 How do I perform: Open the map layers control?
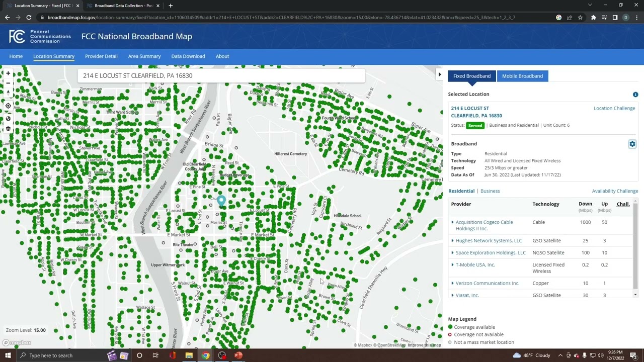(x=8, y=129)
